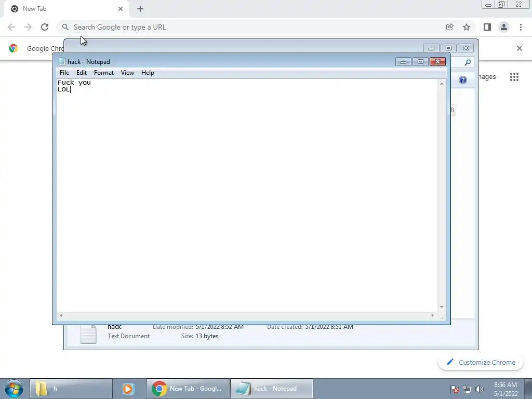Toggle the Chrome side panel

pyautogui.click(x=487, y=27)
